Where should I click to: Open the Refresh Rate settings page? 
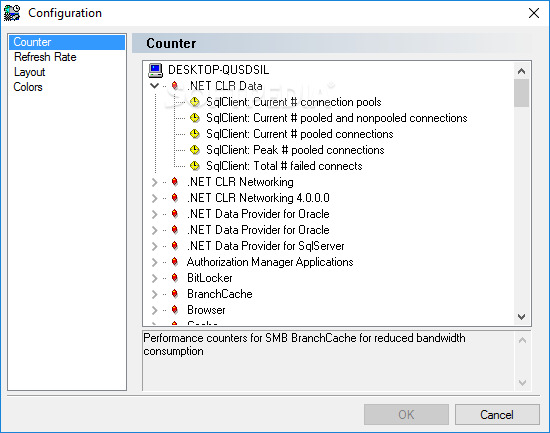tap(45, 57)
